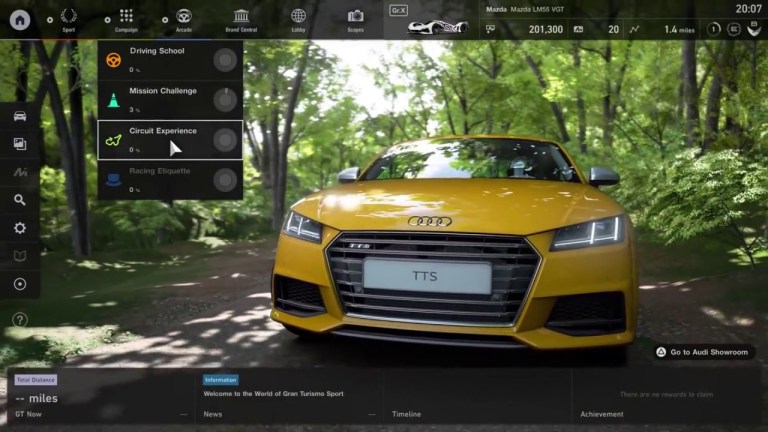Open the gallery icon in left sidebar

pos(20,144)
